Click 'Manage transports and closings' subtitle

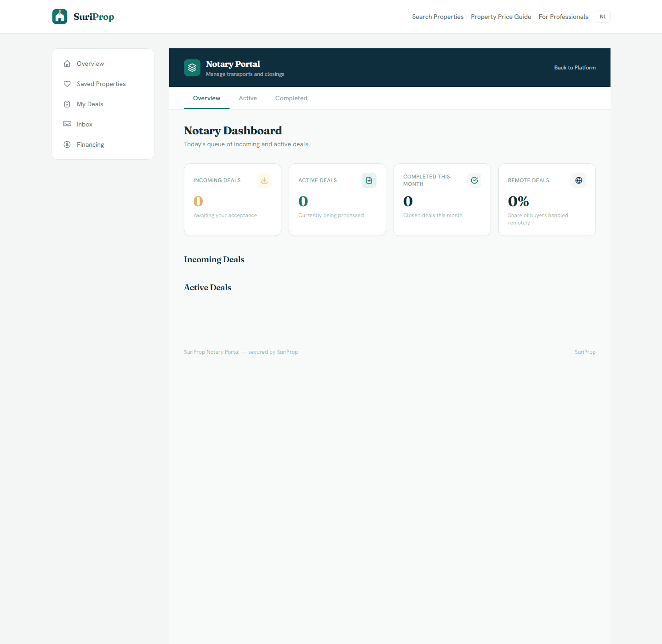coord(245,74)
